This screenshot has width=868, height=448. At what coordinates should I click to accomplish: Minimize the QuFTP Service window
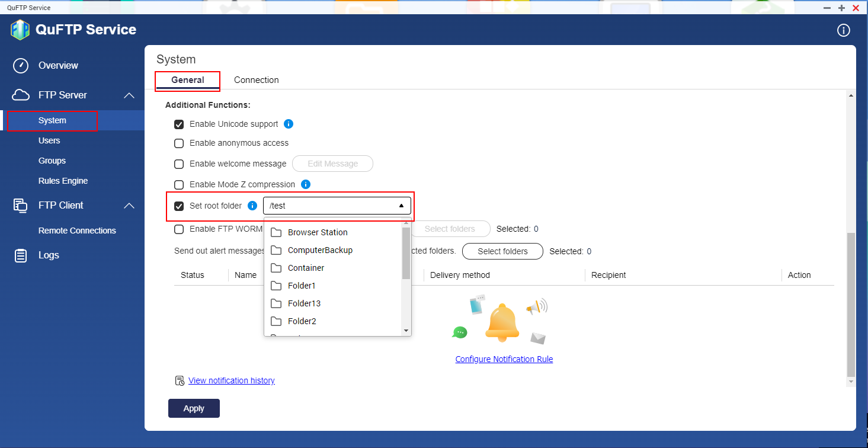click(x=827, y=8)
